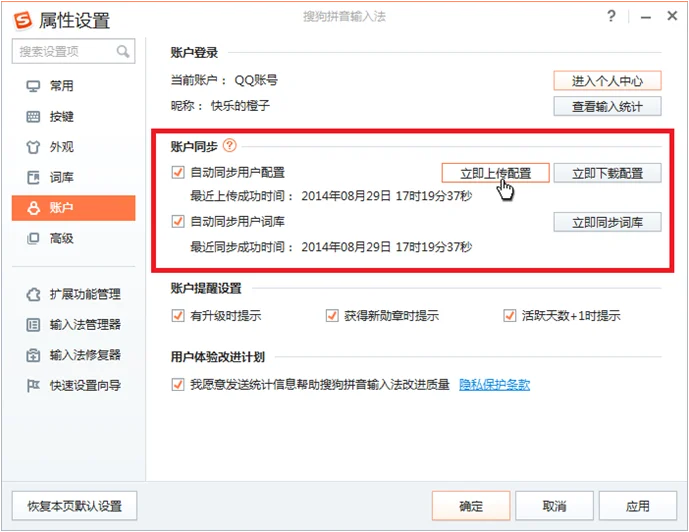Click the magnifier icon in search box
Screen dimensions: 689x532
click(123, 51)
